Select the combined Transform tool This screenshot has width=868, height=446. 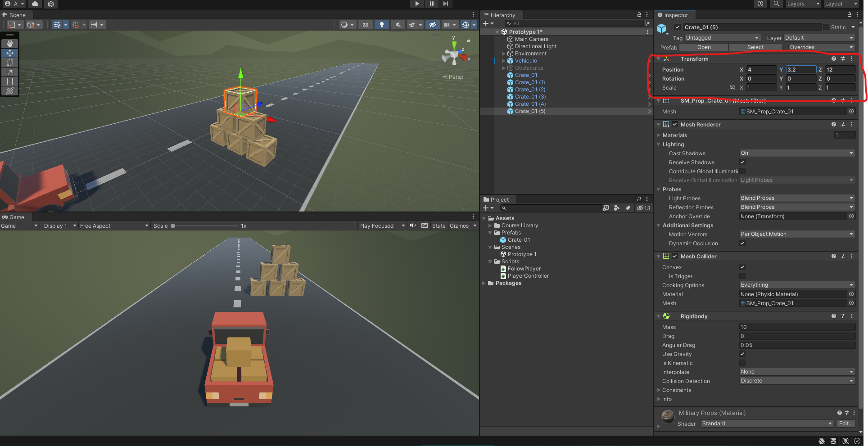[x=9, y=91]
